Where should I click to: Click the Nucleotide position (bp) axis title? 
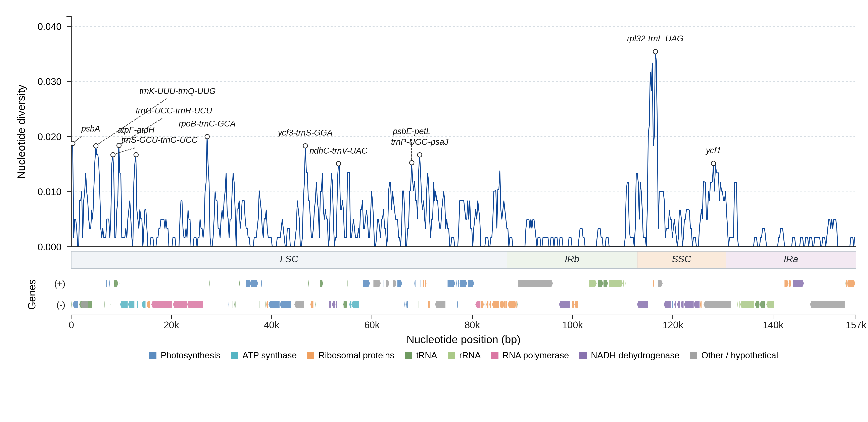pyautogui.click(x=463, y=339)
